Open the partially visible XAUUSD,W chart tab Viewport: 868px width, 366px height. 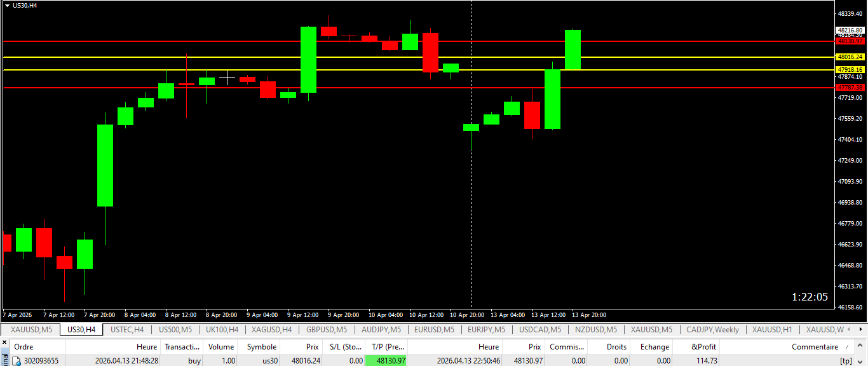(825, 330)
